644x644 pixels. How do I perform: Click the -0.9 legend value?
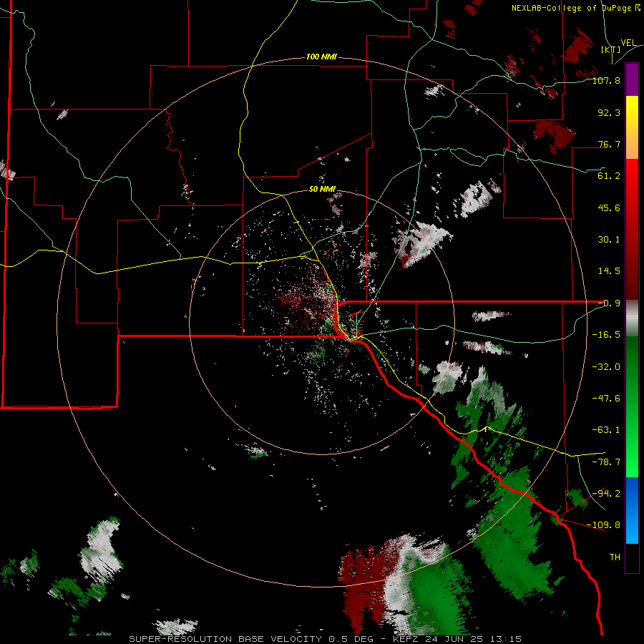(x=609, y=303)
